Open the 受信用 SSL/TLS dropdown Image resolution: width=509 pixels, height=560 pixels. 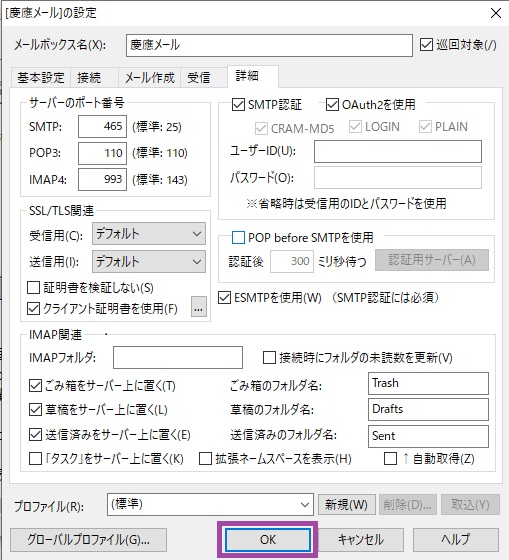click(149, 234)
